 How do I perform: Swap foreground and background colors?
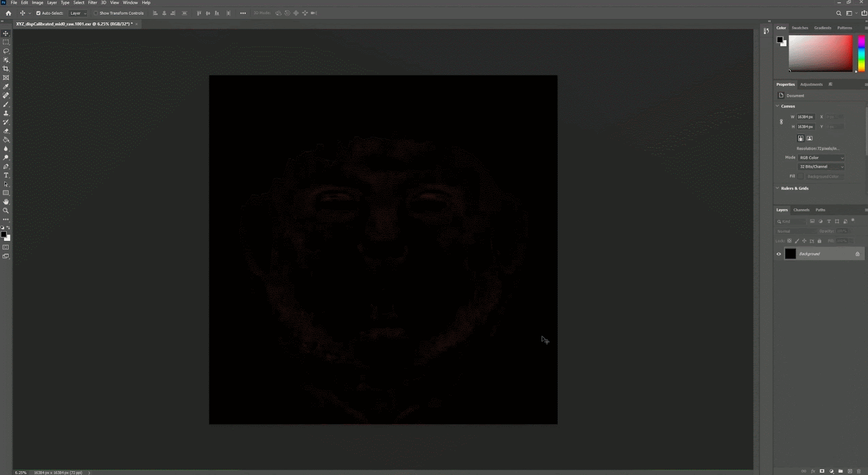coord(8,227)
